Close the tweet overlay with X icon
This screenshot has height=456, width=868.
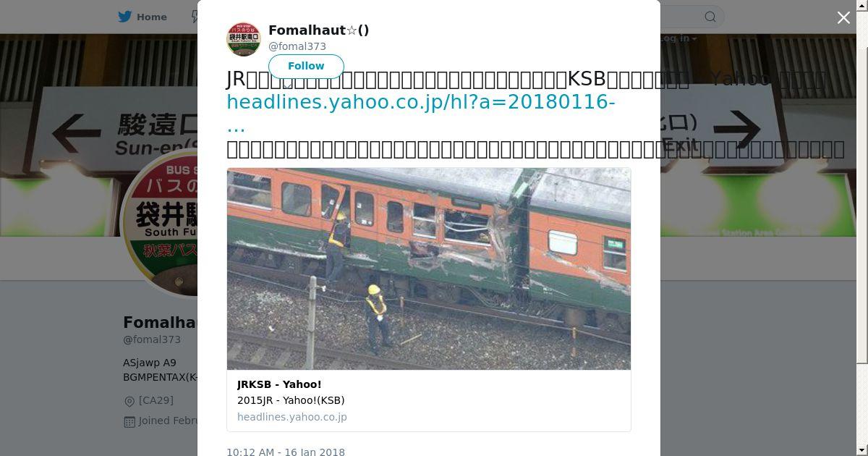click(x=843, y=17)
